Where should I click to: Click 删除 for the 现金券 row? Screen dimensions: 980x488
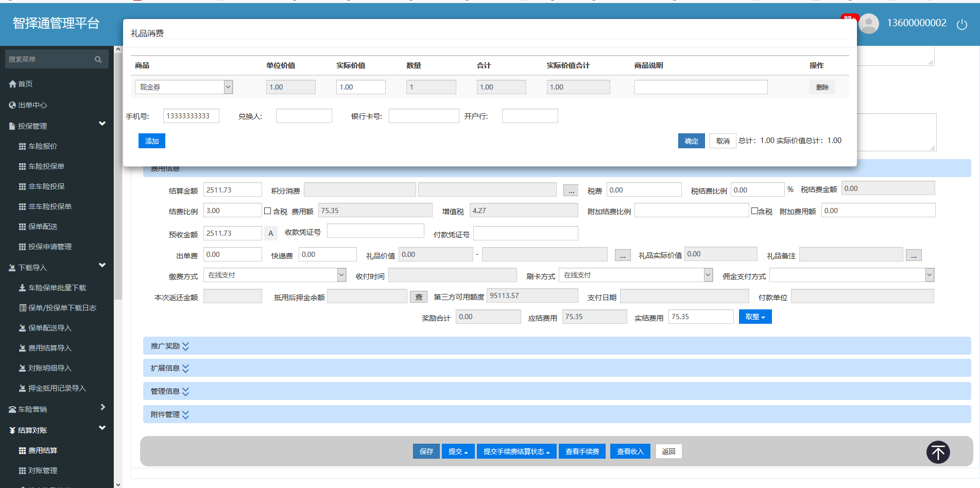pyautogui.click(x=822, y=88)
